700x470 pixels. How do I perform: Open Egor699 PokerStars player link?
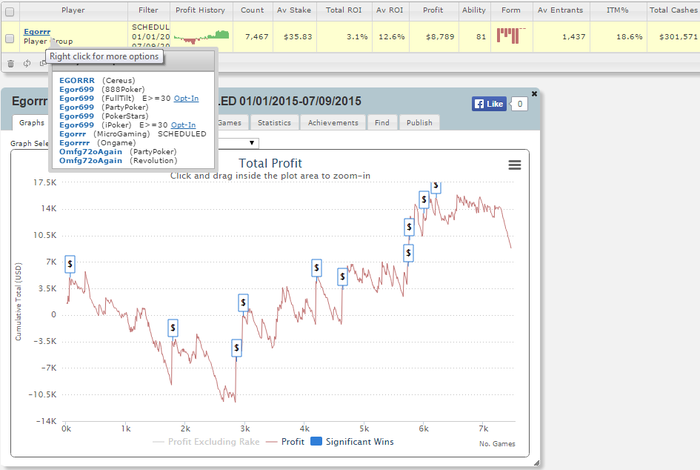76,116
